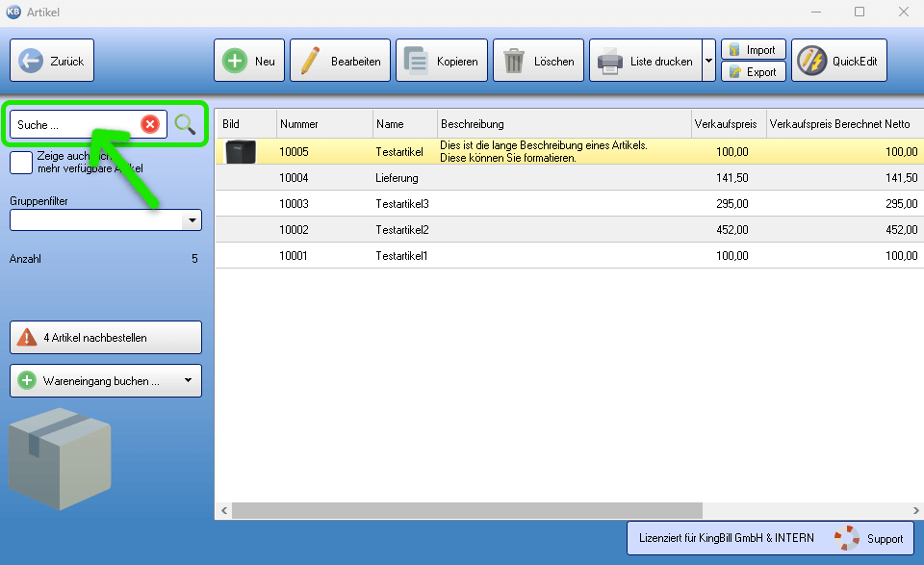Clear search with the red X icon
The image size is (924, 565).
(x=150, y=124)
